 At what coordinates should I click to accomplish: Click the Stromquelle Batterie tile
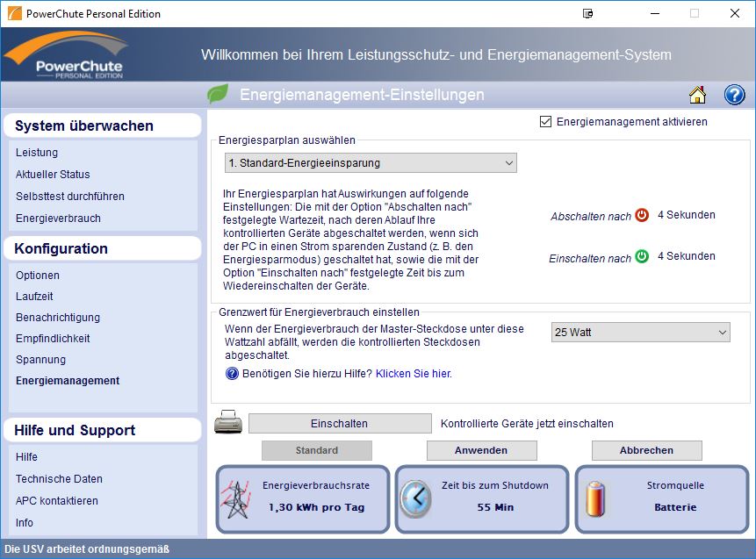point(662,499)
